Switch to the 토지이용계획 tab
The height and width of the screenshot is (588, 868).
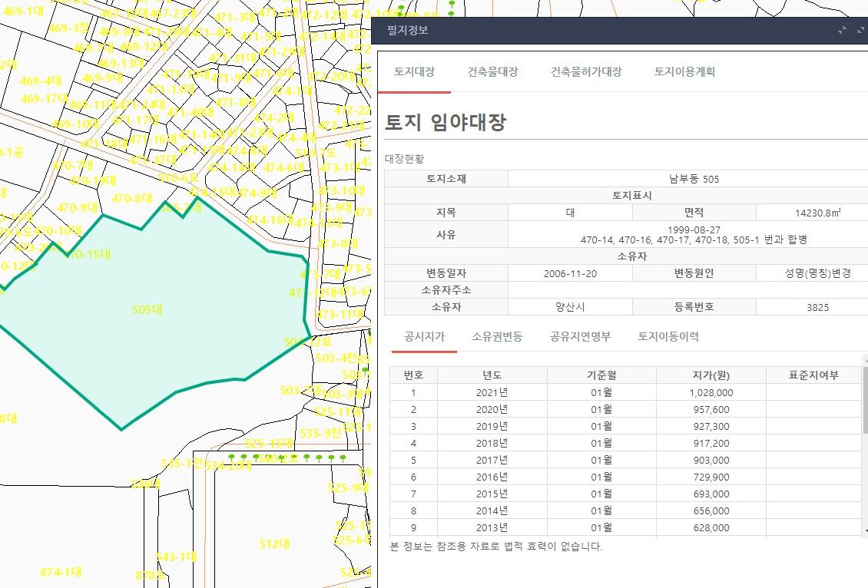[x=684, y=71]
